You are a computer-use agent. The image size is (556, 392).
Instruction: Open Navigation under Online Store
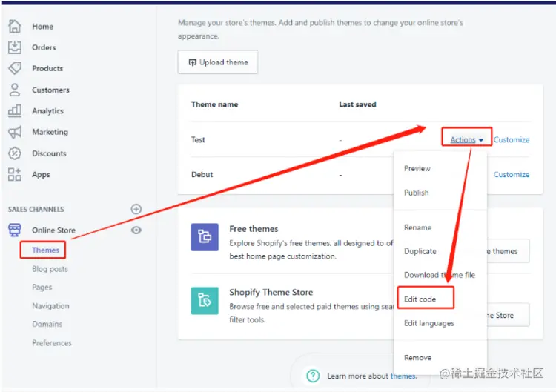click(x=50, y=306)
